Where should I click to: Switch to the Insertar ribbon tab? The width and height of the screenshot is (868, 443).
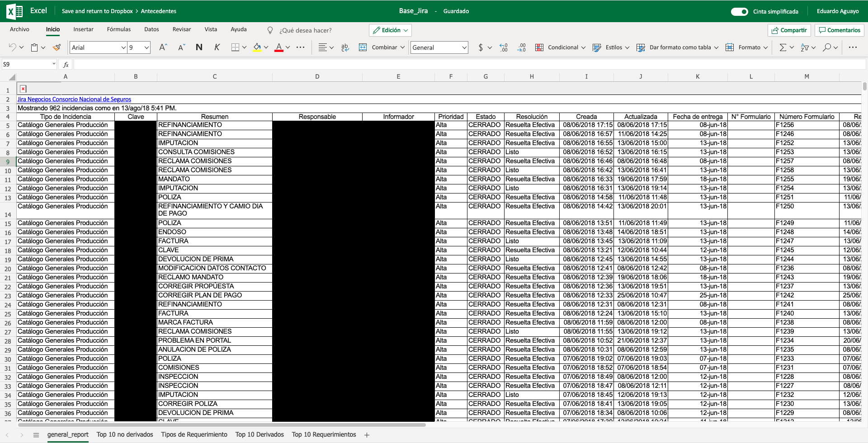point(83,29)
